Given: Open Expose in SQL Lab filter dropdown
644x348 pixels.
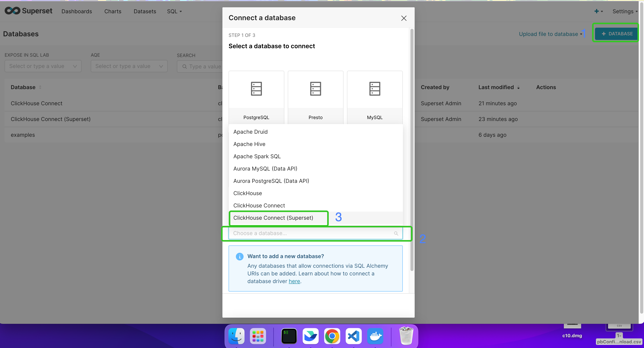Looking at the screenshot, I should click(x=43, y=66).
